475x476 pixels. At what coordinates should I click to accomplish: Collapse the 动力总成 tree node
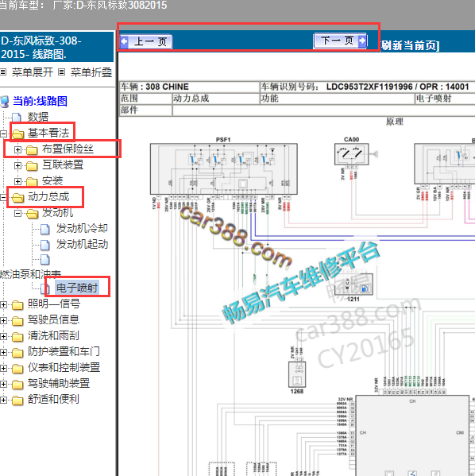click(3, 197)
